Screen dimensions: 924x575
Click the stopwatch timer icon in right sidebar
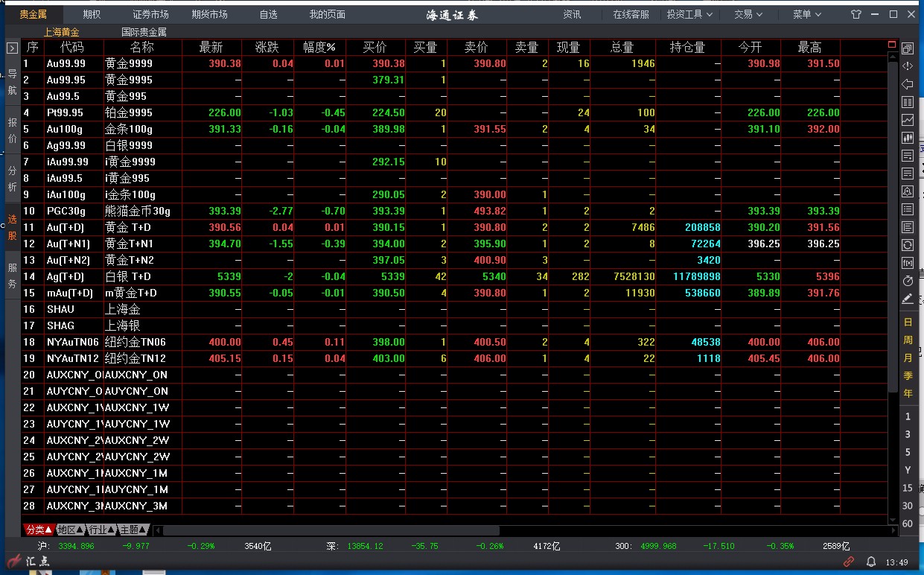tap(907, 281)
